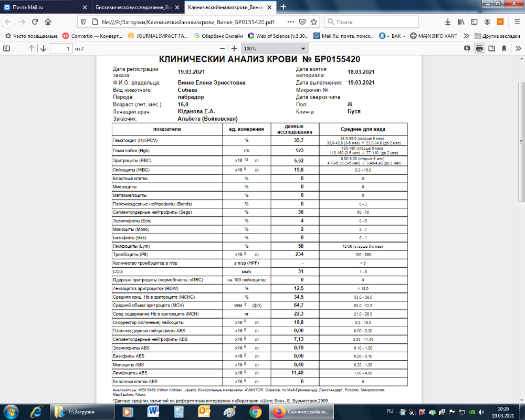Switch to presentation mode in PDF viewer
This screenshot has width=525, height=420.
pos(467,48)
